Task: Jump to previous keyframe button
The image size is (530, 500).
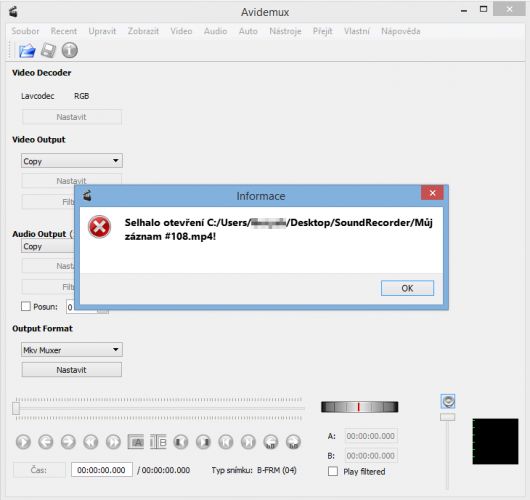Action: pos(91,442)
